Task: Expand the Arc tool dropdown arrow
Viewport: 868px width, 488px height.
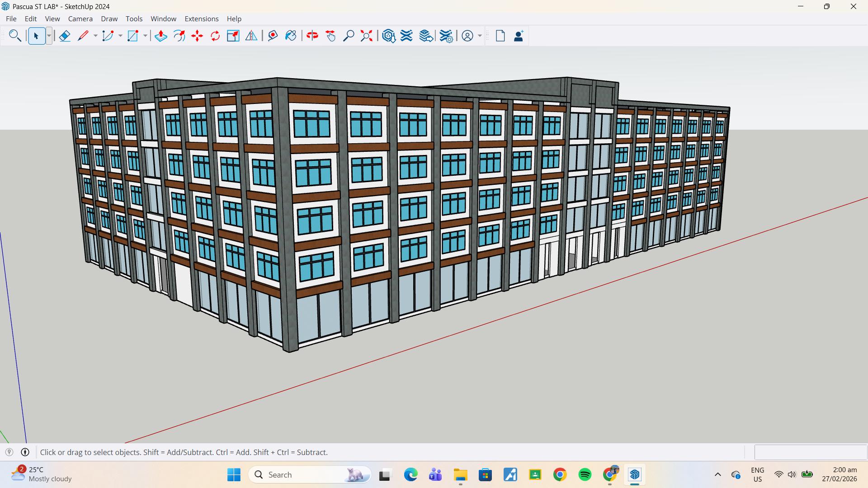Action: click(x=120, y=36)
